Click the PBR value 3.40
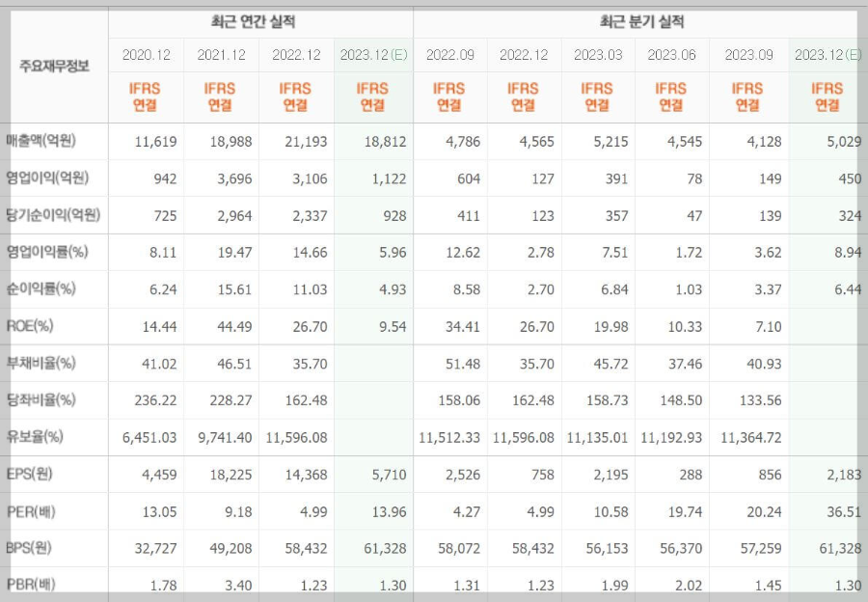The width and height of the screenshot is (868, 602). coord(238,585)
